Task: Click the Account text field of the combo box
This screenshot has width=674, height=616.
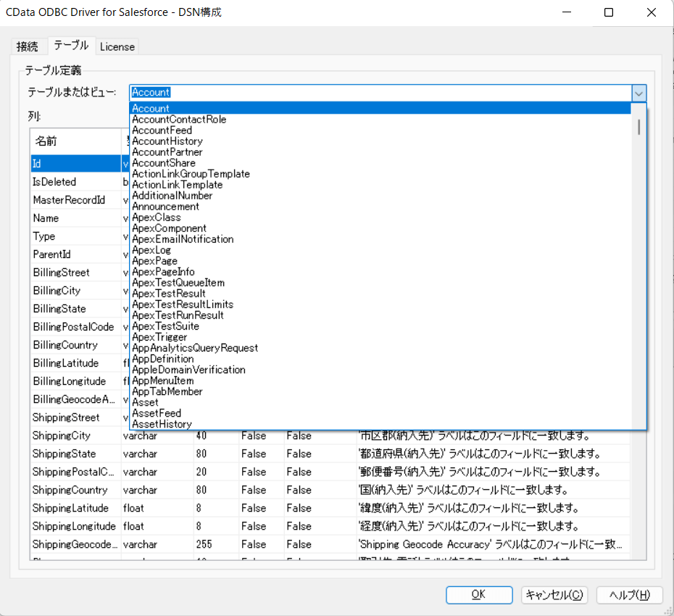Action: [x=380, y=93]
